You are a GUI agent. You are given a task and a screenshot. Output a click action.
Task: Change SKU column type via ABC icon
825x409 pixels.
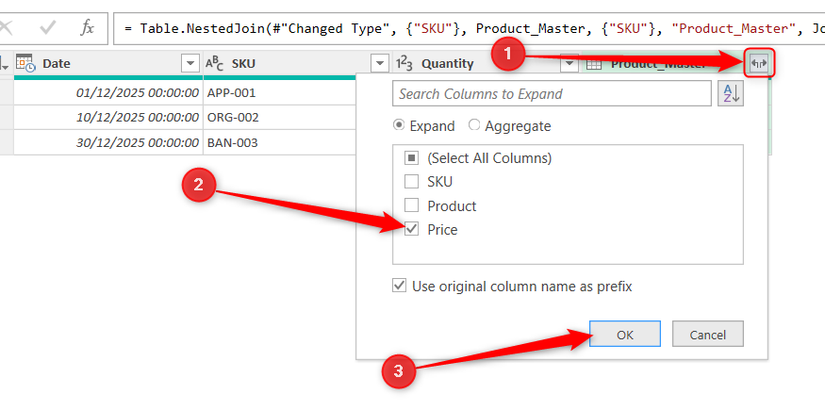click(215, 64)
